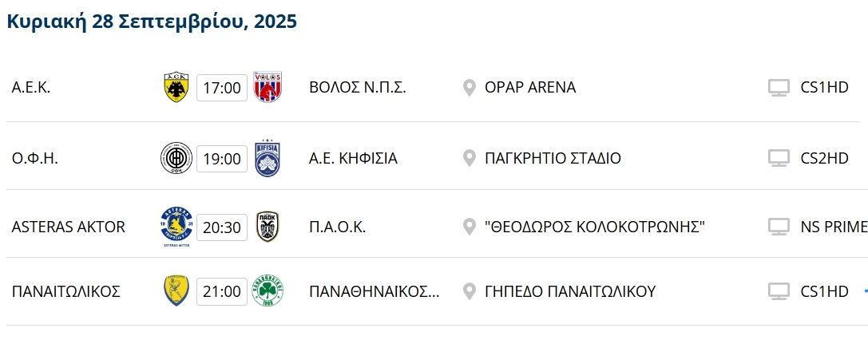
Task: Click the Asteras Aktor team logo
Action: [176, 227]
